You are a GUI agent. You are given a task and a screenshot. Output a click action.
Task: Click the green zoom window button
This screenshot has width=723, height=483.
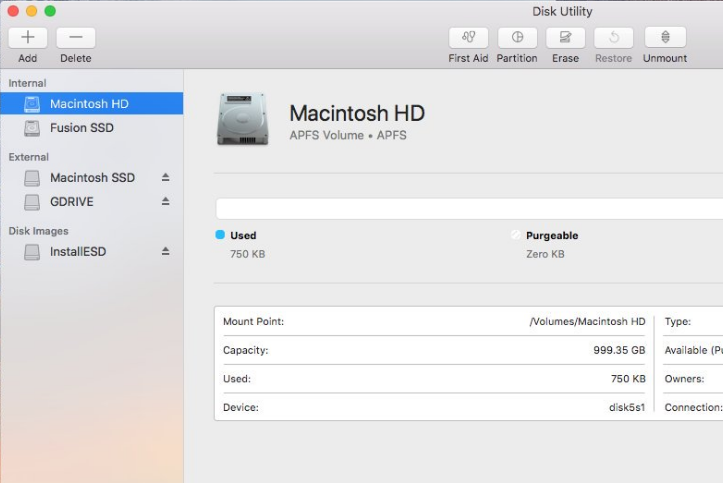[x=50, y=11]
